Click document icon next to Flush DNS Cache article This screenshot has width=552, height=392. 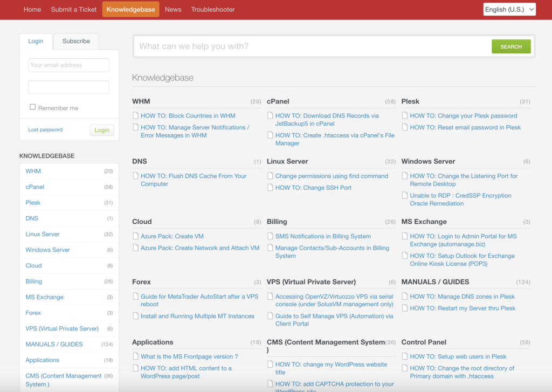pyautogui.click(x=135, y=176)
